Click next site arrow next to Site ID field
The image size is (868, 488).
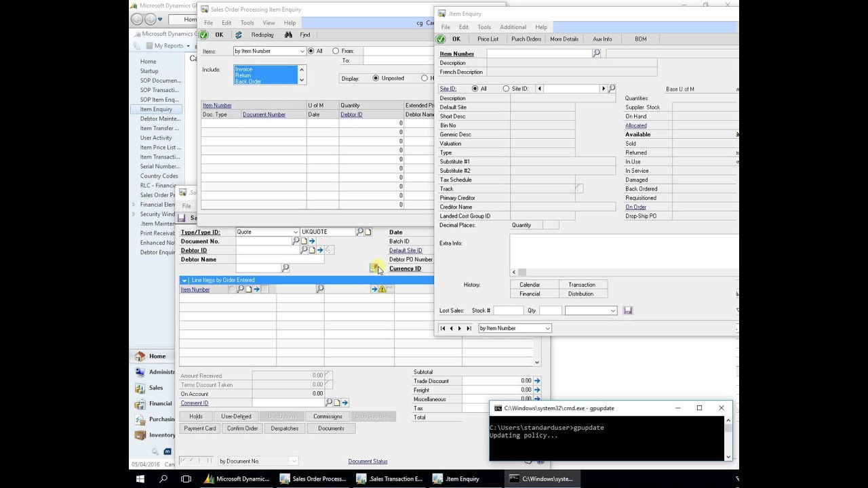(x=603, y=89)
